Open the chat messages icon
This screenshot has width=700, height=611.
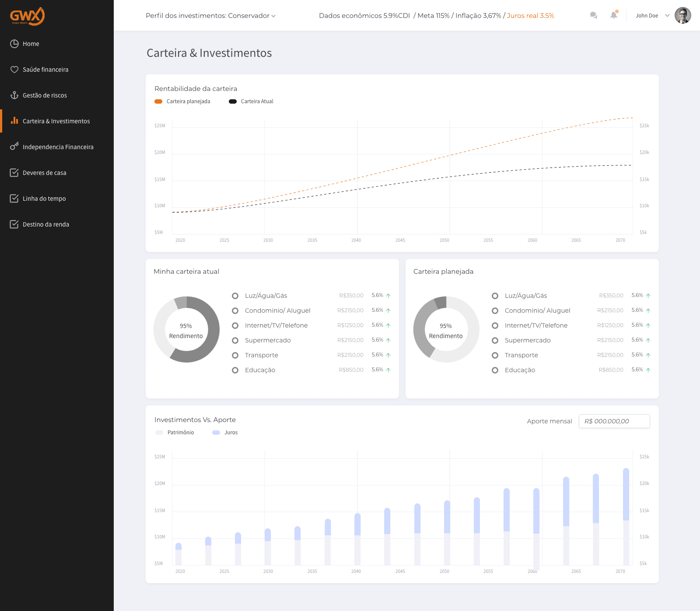594,15
